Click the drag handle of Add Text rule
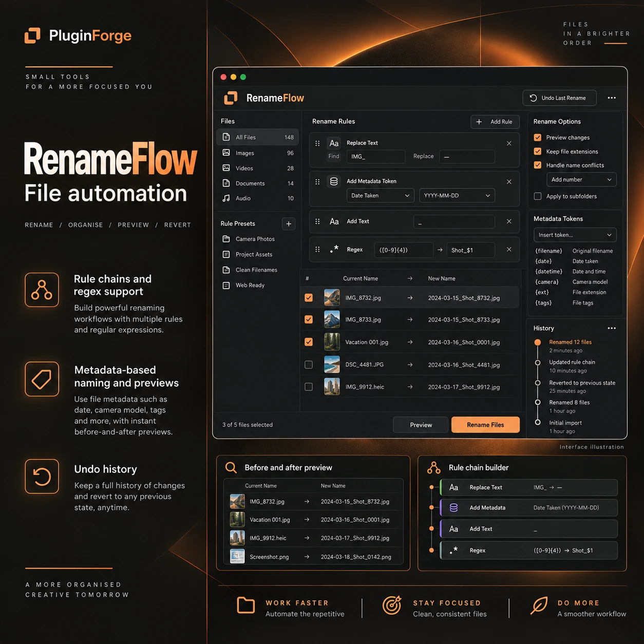The height and width of the screenshot is (644, 644). (317, 221)
